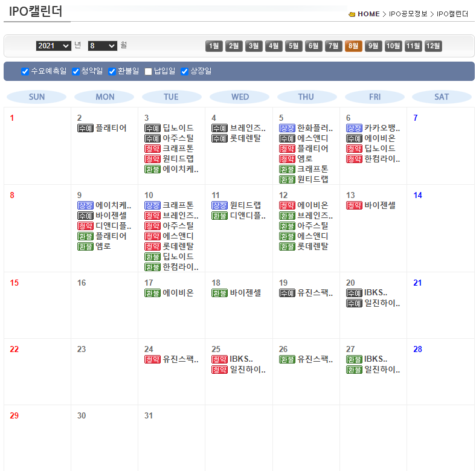Select the 10월 month button

[393, 46]
